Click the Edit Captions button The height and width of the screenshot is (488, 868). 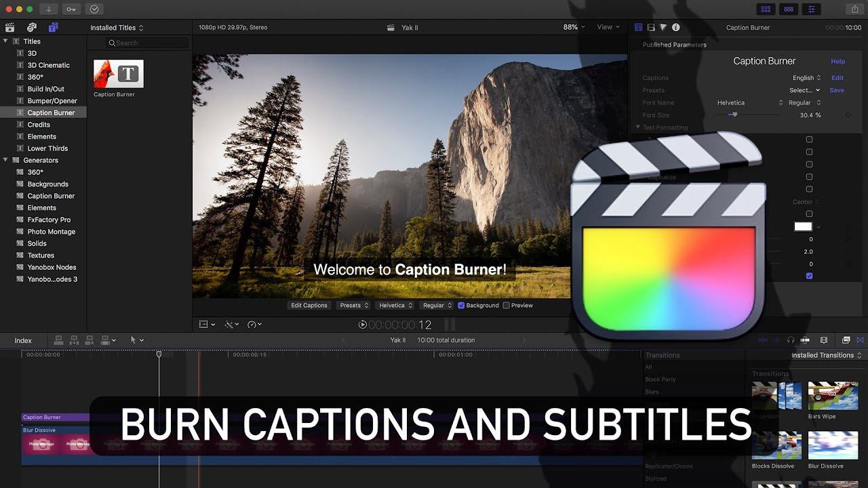pos(309,306)
